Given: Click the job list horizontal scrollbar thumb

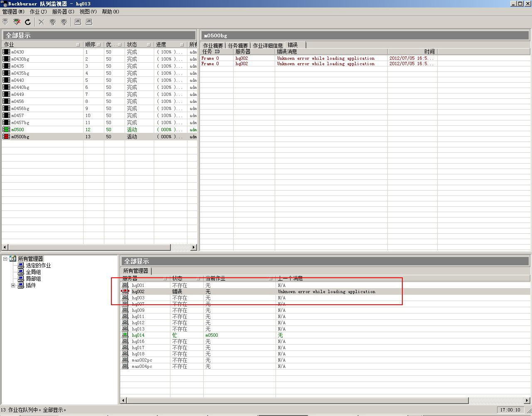Looking at the screenshot, I should (x=89, y=247).
